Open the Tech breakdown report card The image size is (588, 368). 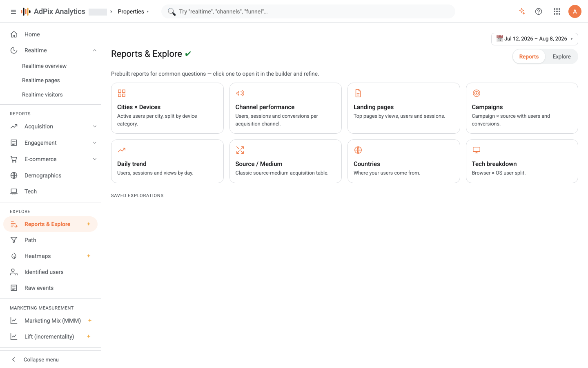click(522, 161)
